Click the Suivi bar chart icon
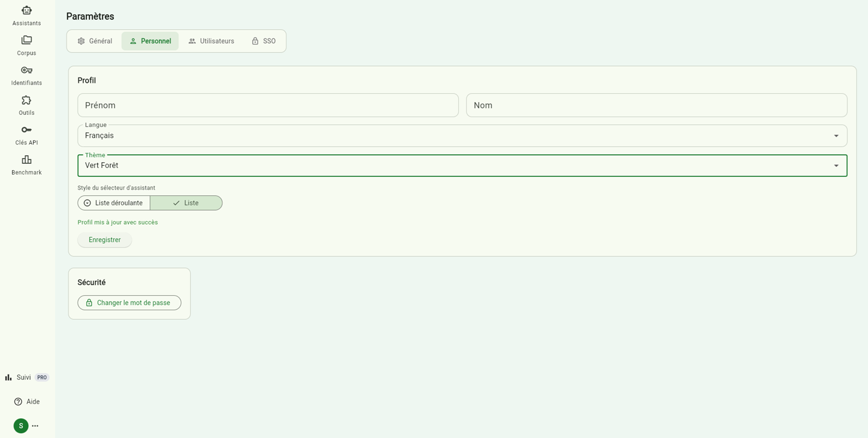Screen dimensions: 868x438 8,377
